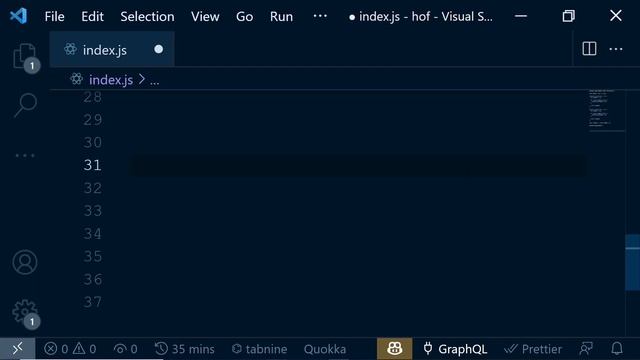Click line number 37 in gutter
This screenshot has height=360, width=640.
point(92,302)
